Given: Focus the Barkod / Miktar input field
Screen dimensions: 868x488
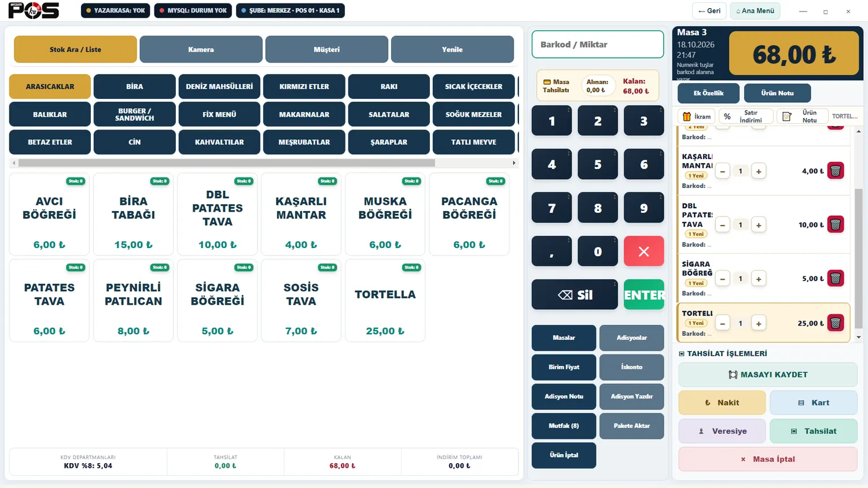Looking at the screenshot, I should [x=597, y=45].
